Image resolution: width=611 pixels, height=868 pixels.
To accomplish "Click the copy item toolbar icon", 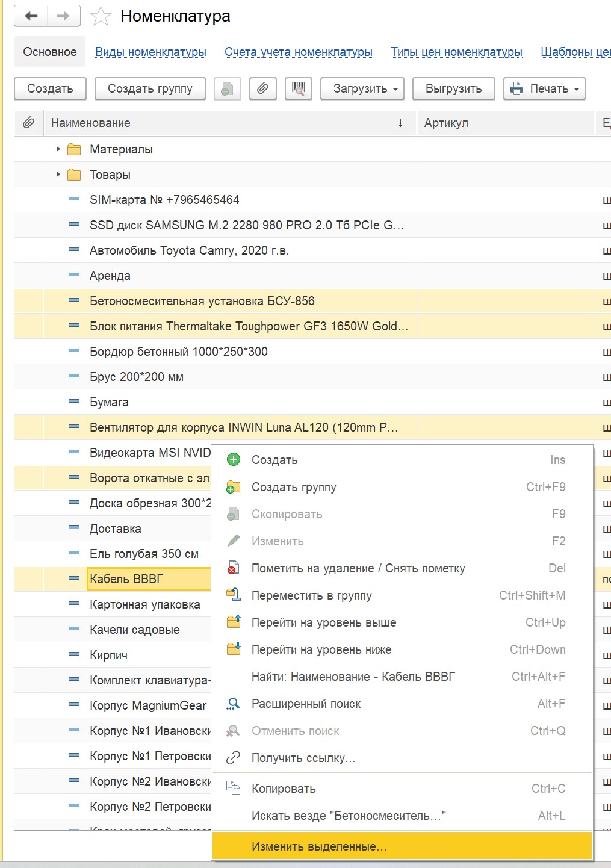I will 228,89.
